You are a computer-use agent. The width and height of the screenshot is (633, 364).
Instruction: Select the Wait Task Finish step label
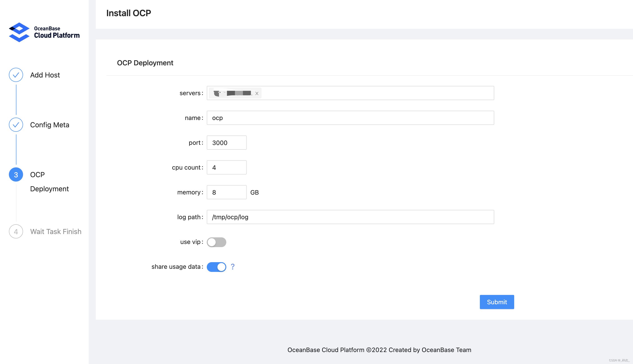click(56, 232)
